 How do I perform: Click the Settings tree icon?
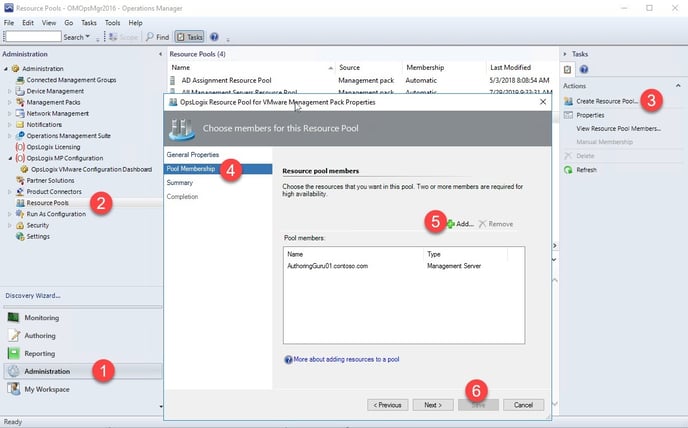pos(20,237)
